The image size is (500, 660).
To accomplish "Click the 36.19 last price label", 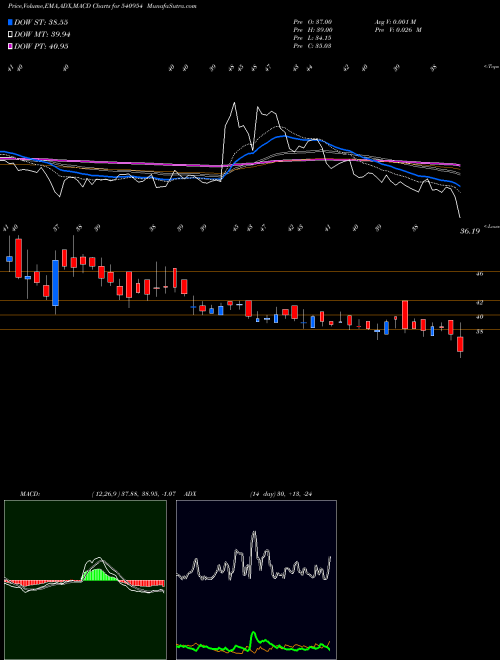I will pyautogui.click(x=470, y=231).
